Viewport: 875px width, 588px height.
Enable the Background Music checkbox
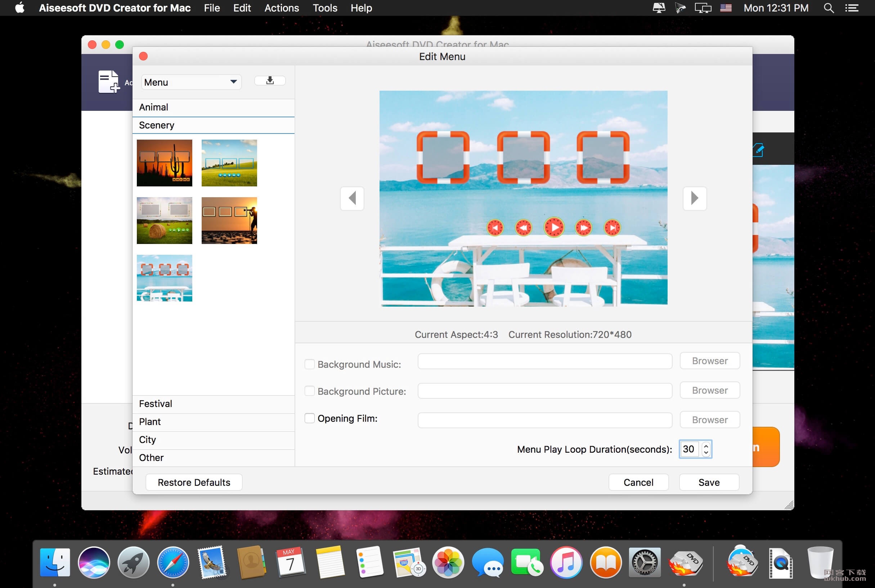pyautogui.click(x=310, y=364)
